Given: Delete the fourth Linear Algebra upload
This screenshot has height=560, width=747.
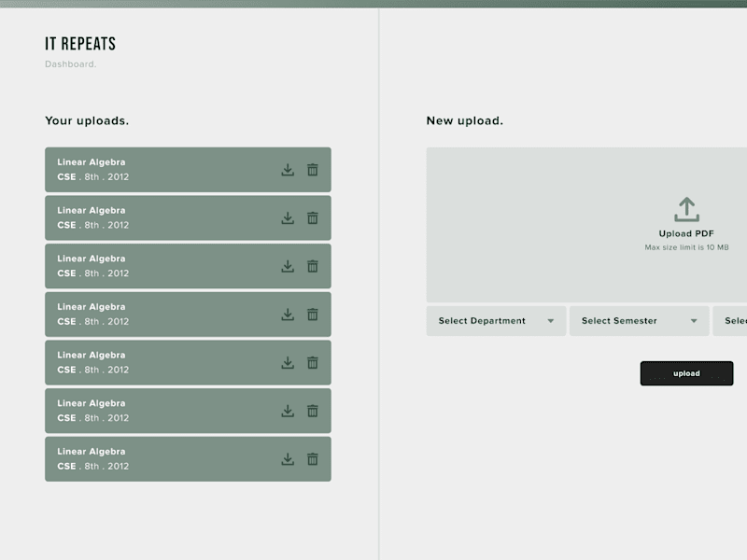Looking at the screenshot, I should 313,315.
